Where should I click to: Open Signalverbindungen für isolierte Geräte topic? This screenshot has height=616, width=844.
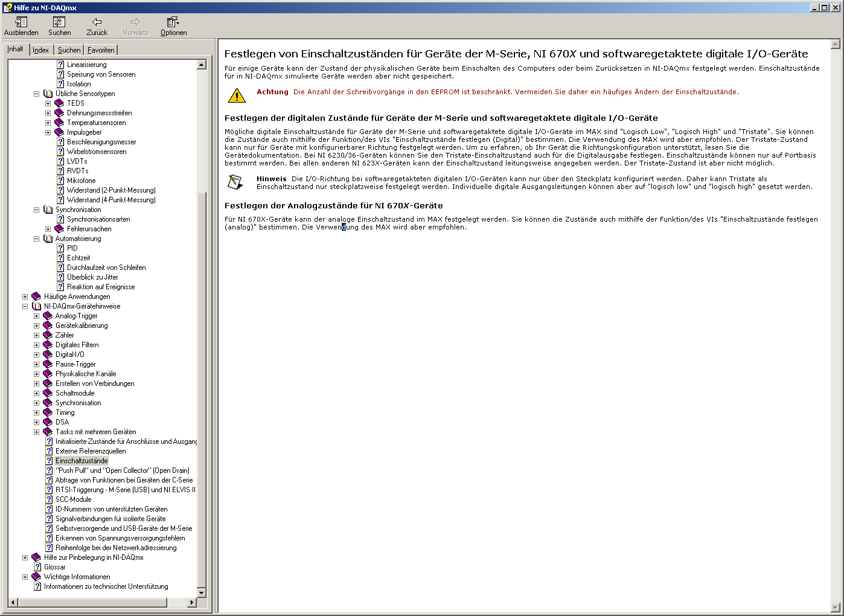[x=110, y=519]
